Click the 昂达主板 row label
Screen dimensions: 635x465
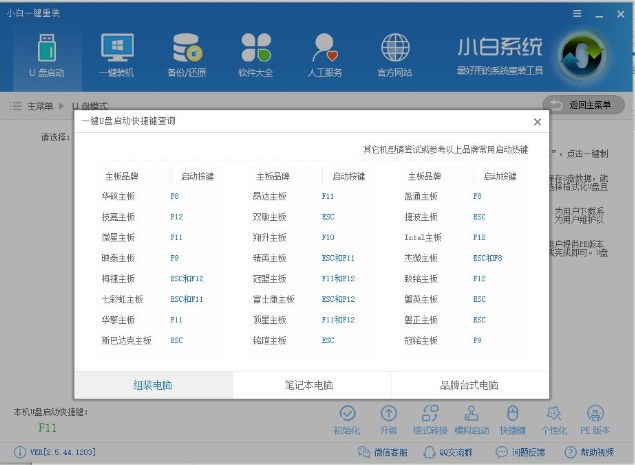tap(270, 196)
